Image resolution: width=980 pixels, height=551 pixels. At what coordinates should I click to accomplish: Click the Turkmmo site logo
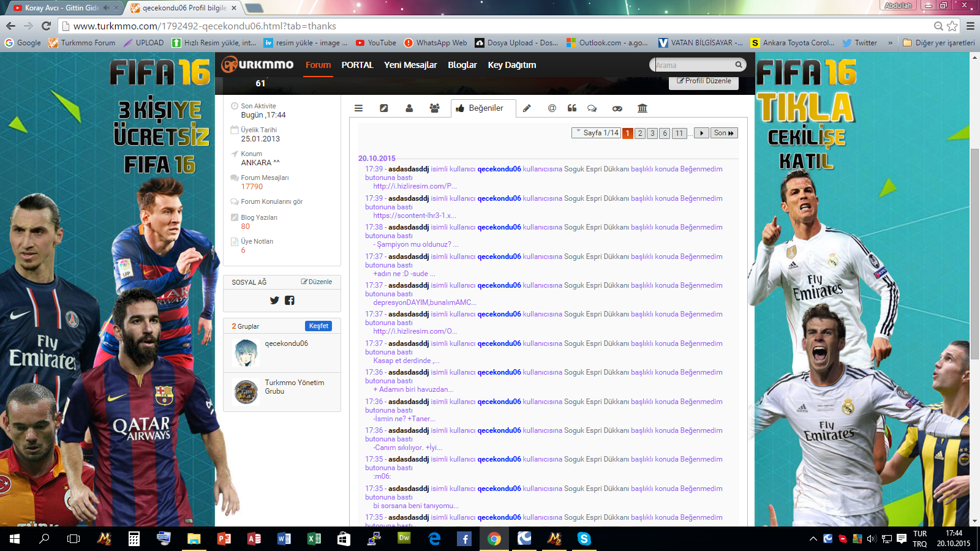tap(257, 64)
